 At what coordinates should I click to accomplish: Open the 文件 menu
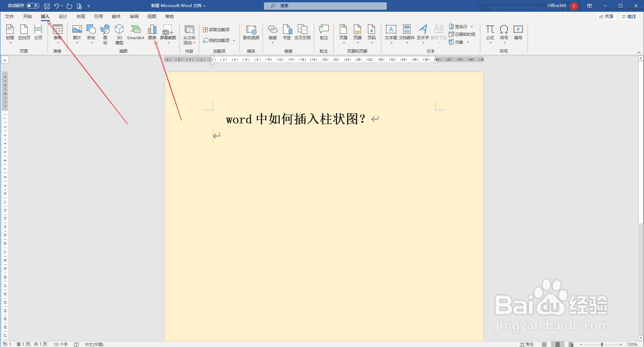point(9,16)
